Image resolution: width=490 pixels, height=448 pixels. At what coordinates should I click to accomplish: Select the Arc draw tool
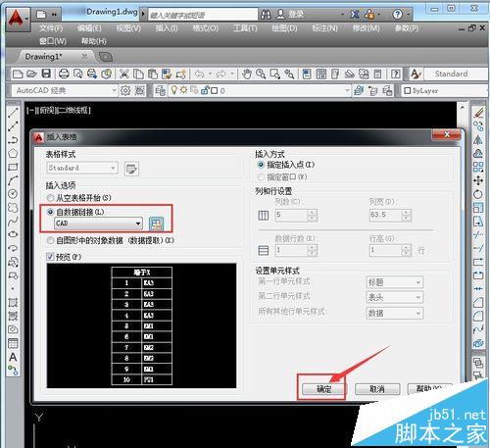coord(13,180)
